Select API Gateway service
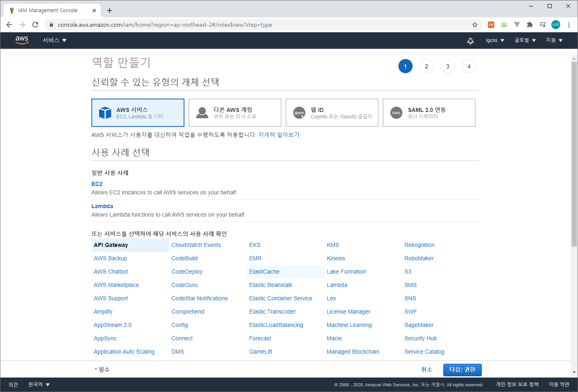Viewport: 578px width, 392px height. click(130, 245)
